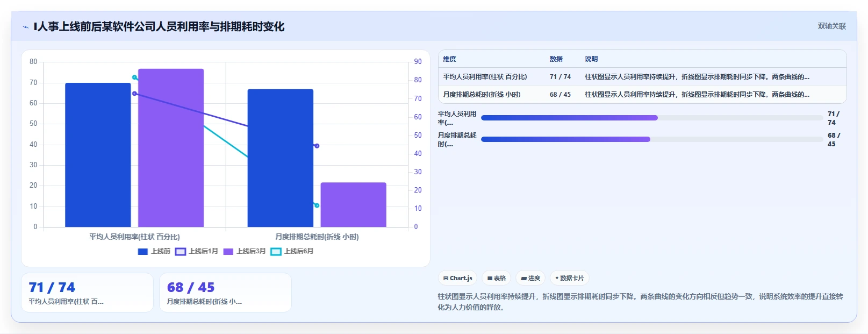
Task: Click the 71 / 74 value in the table
Action: (x=560, y=77)
